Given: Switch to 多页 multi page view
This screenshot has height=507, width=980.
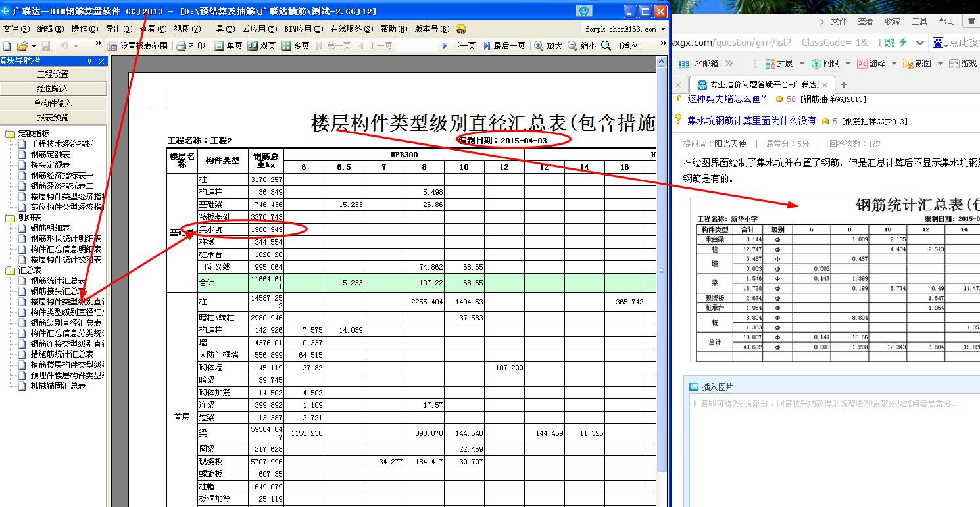Looking at the screenshot, I should click(x=295, y=46).
